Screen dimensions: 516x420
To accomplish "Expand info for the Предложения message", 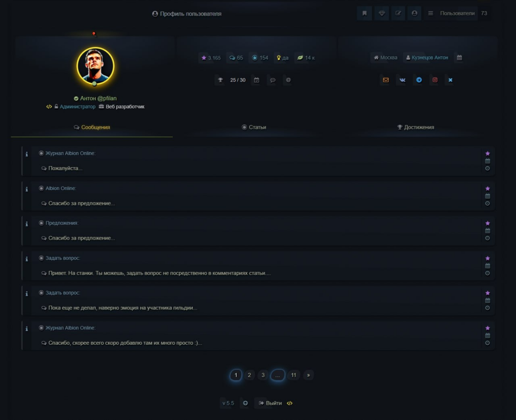I will 27,224.
